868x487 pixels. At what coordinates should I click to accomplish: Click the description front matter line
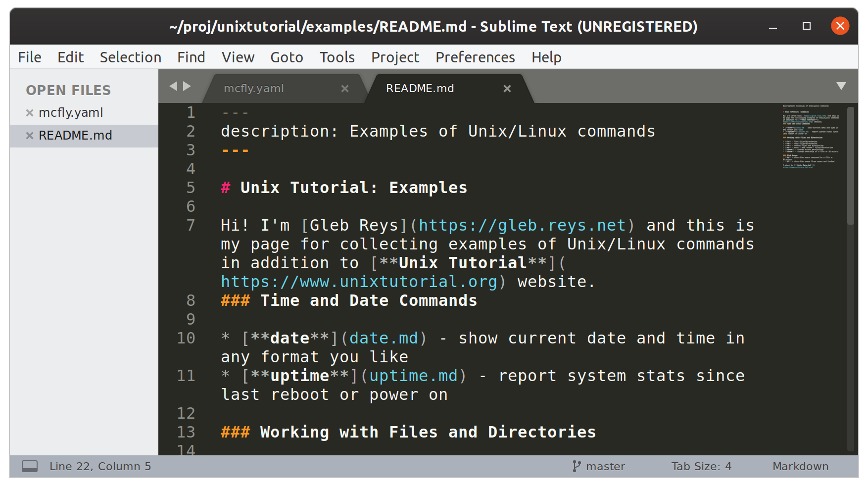(438, 132)
